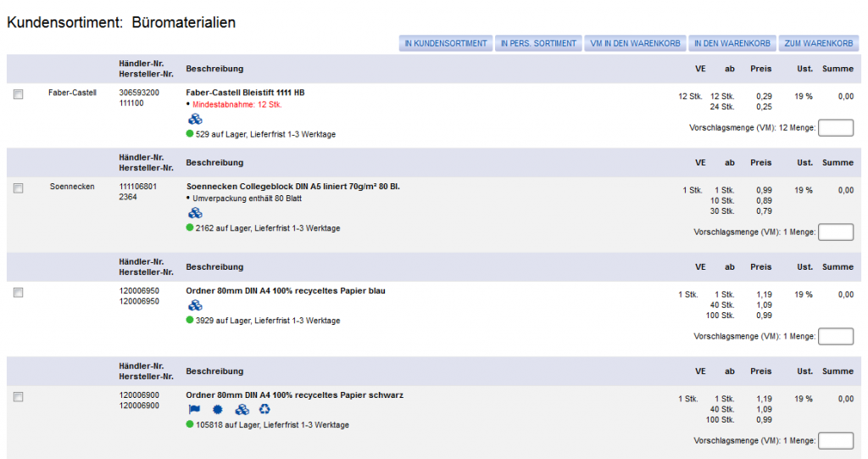Click green stock indicator for 2162 auf Lager

190,227
